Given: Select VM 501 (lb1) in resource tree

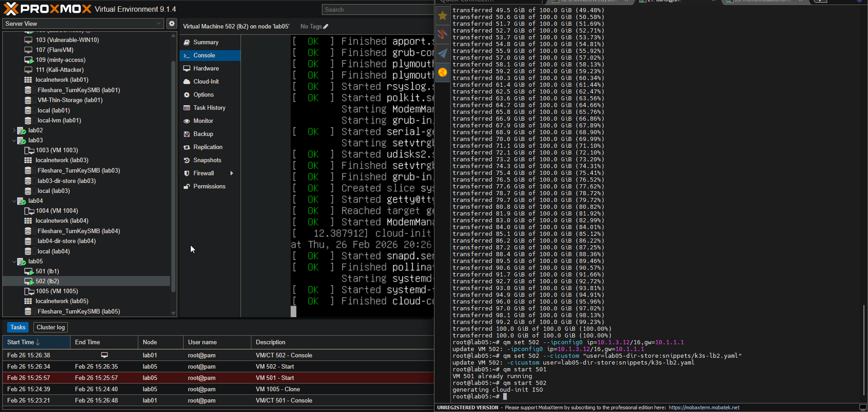Looking at the screenshot, I should click(47, 272).
